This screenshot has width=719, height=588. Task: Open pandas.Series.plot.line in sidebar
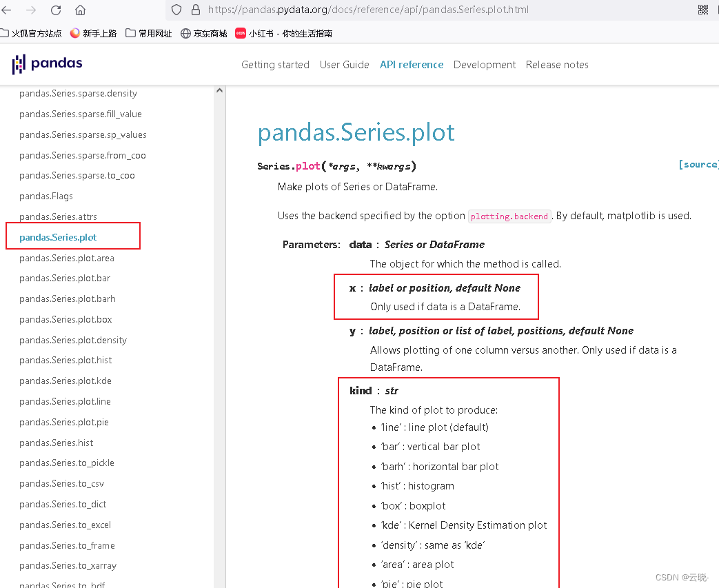coord(65,402)
